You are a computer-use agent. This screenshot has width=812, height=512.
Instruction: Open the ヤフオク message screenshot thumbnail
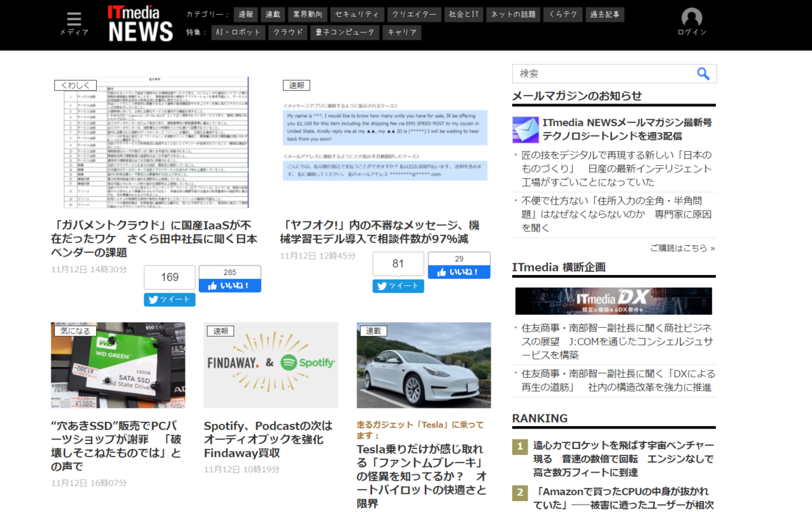pos(384,142)
